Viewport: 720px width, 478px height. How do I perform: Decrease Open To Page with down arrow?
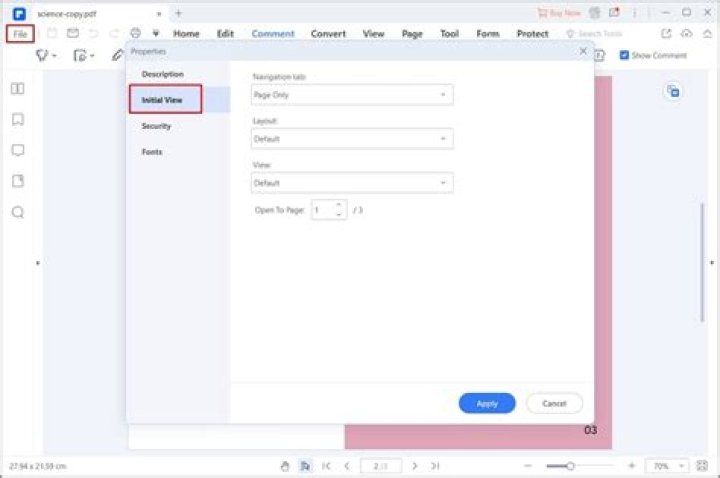(x=339, y=214)
